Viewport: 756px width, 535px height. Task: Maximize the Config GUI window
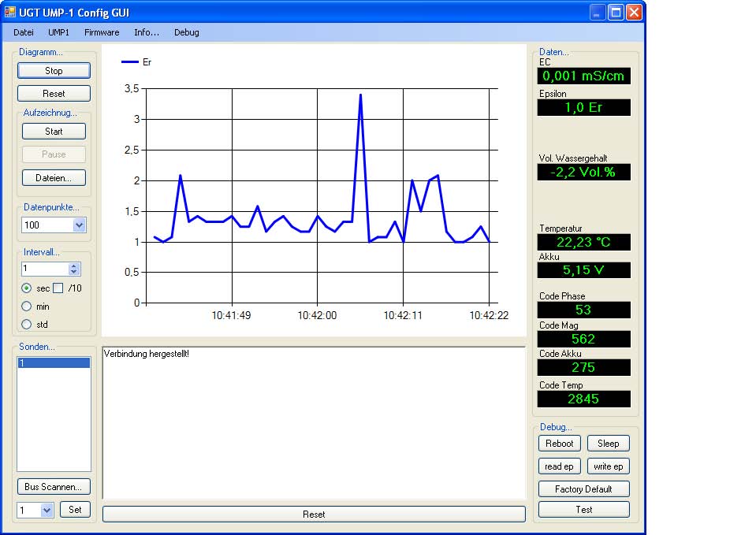click(616, 12)
